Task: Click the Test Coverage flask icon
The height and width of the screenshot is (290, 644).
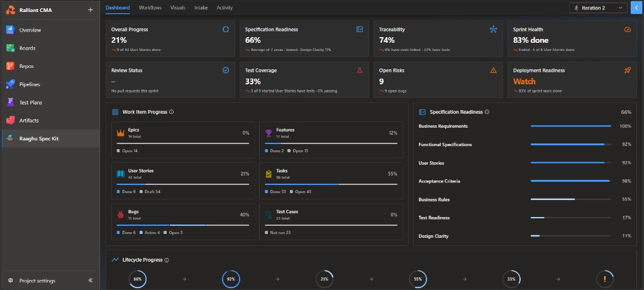Action: click(360, 70)
